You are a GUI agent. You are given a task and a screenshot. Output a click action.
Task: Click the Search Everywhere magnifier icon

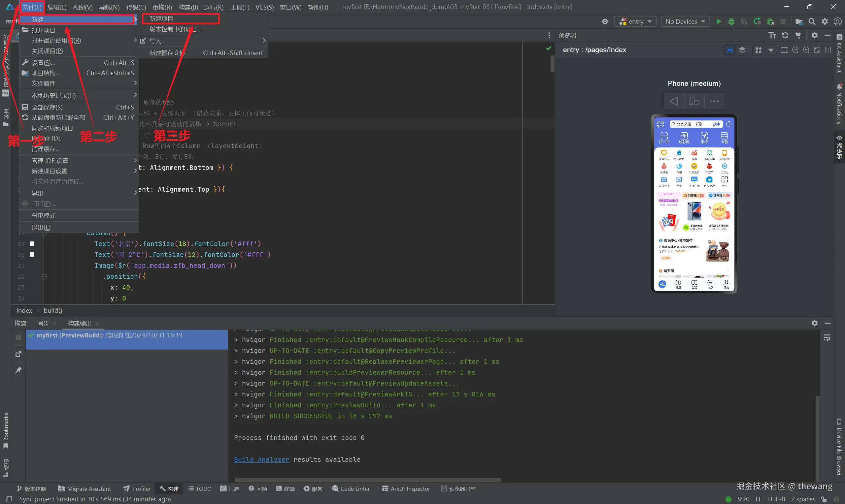(812, 21)
